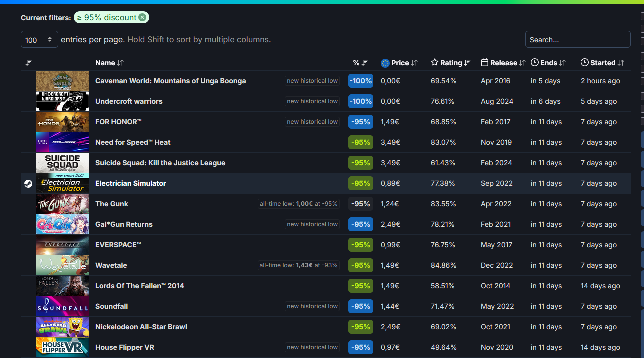Image resolution: width=644 pixels, height=358 pixels.
Task: Click Need for Speed Heat rating 83.07%
Action: [443, 142]
